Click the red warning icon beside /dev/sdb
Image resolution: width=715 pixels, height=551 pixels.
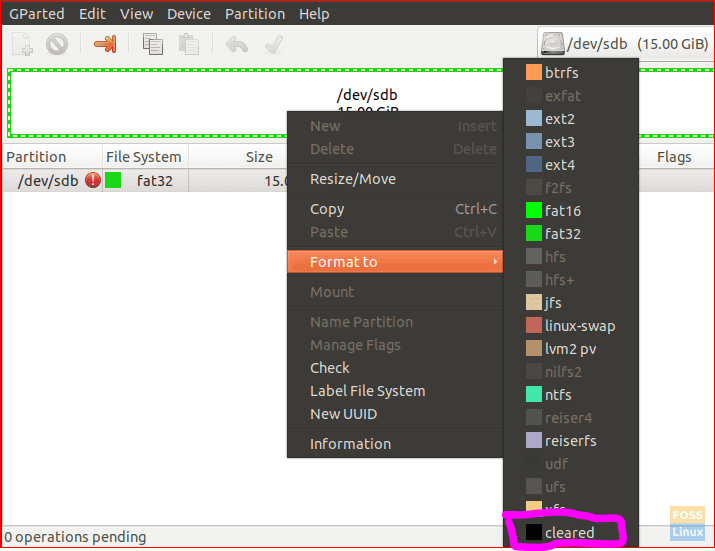pos(93,180)
